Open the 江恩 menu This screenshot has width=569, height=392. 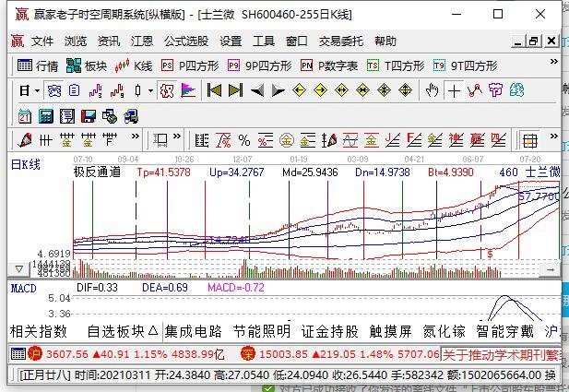coord(141,42)
